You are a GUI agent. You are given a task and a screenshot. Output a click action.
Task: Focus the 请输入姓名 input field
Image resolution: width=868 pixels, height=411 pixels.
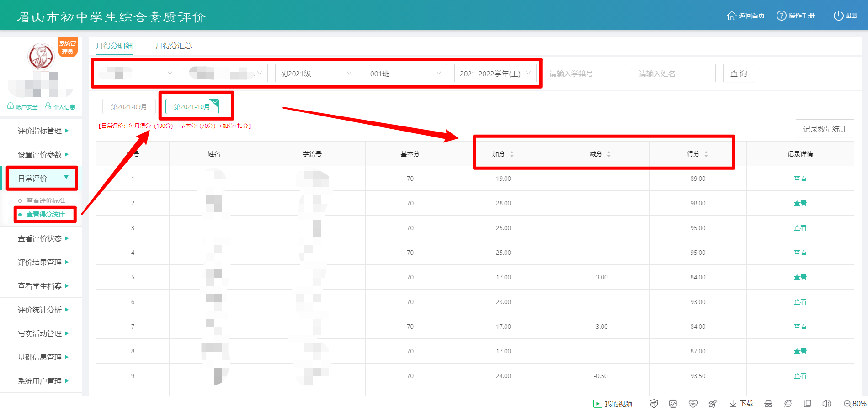click(x=675, y=73)
